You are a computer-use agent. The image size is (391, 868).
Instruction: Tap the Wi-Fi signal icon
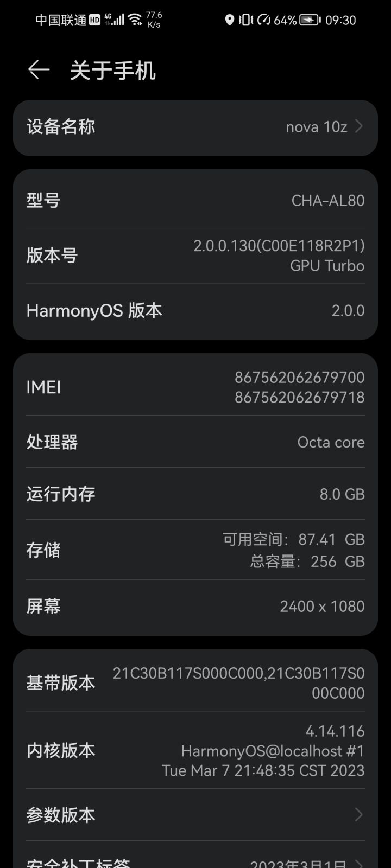(x=136, y=20)
